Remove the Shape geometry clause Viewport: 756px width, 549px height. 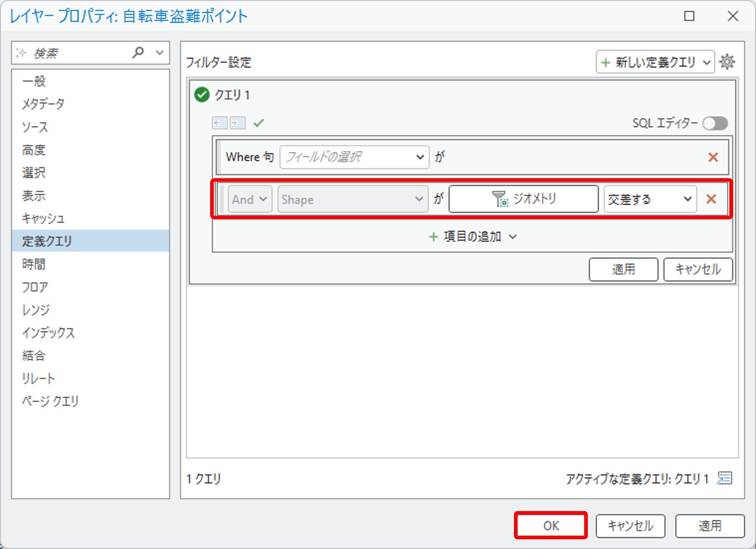[711, 199]
